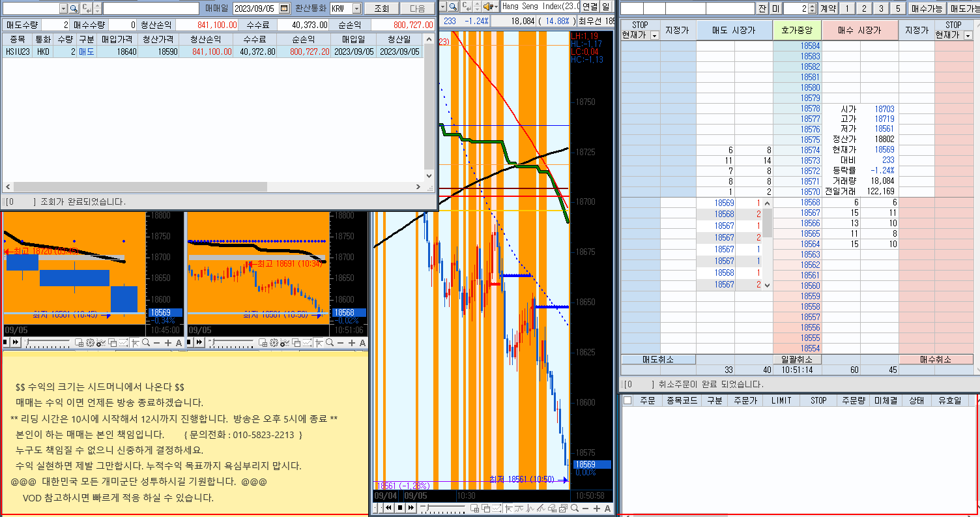Click the A text icon in 10:45:00 mini chart
980x517 pixels.
(x=179, y=343)
